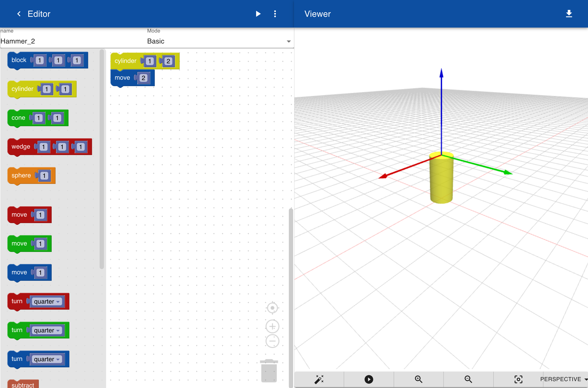This screenshot has width=588, height=388.
Task: Click the round play button in Viewer toolbar
Action: click(369, 379)
